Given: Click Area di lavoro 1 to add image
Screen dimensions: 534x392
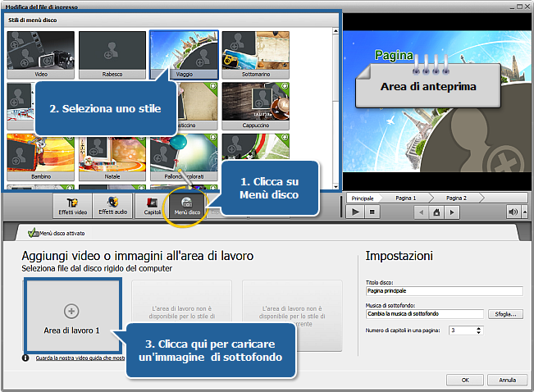Looking at the screenshot, I should pyautogui.click(x=72, y=315).
